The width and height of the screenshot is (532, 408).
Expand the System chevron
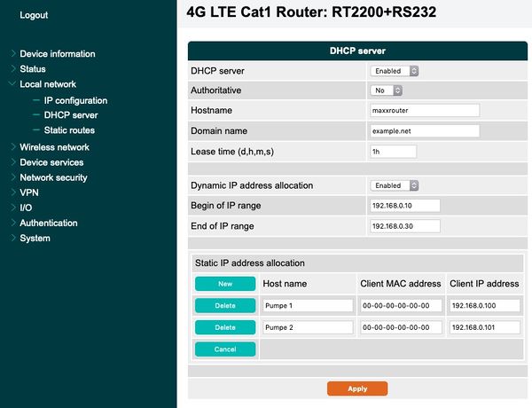(x=13, y=238)
